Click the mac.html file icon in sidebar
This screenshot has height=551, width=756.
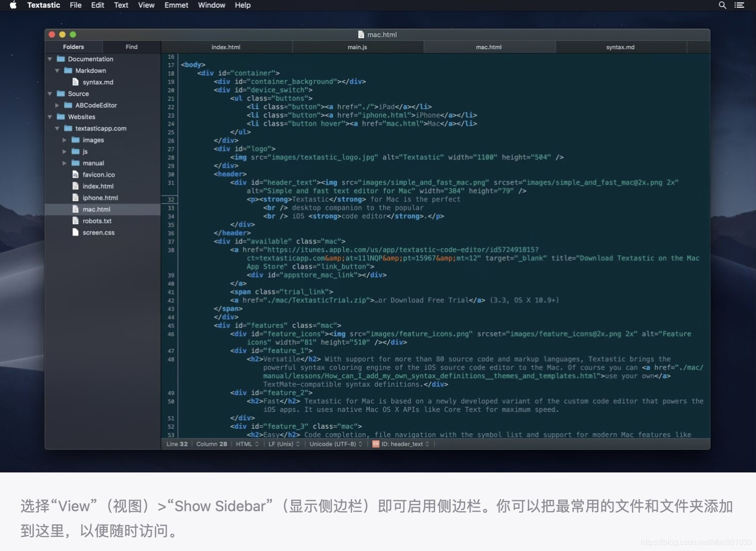click(x=75, y=210)
